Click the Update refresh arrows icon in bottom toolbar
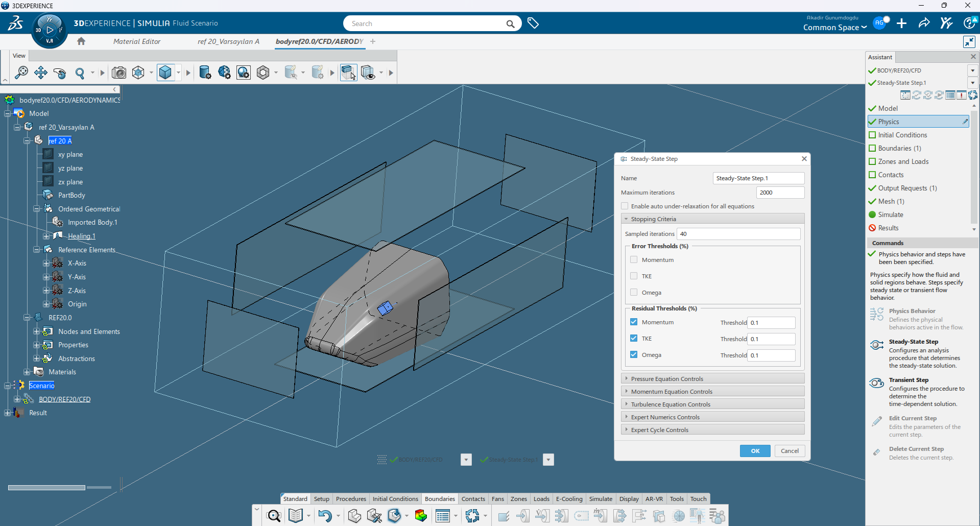The height and width of the screenshot is (526, 980). (x=472, y=516)
